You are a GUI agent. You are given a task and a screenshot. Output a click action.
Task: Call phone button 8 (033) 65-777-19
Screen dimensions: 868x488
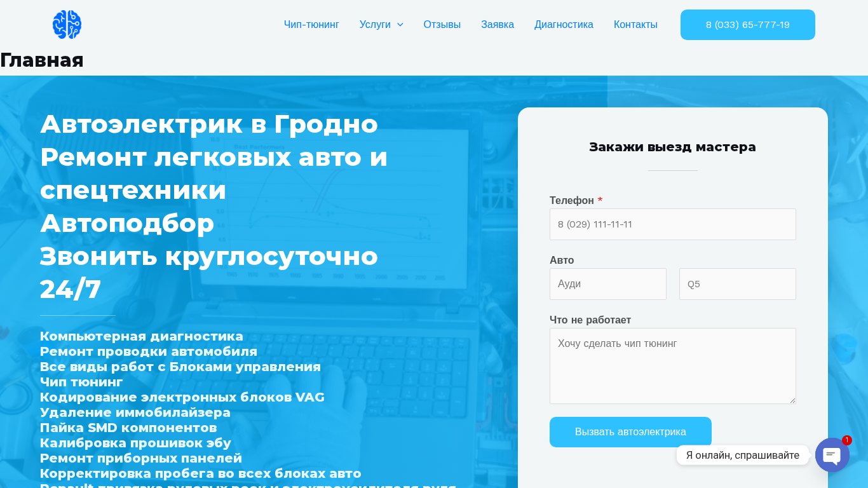[748, 25]
